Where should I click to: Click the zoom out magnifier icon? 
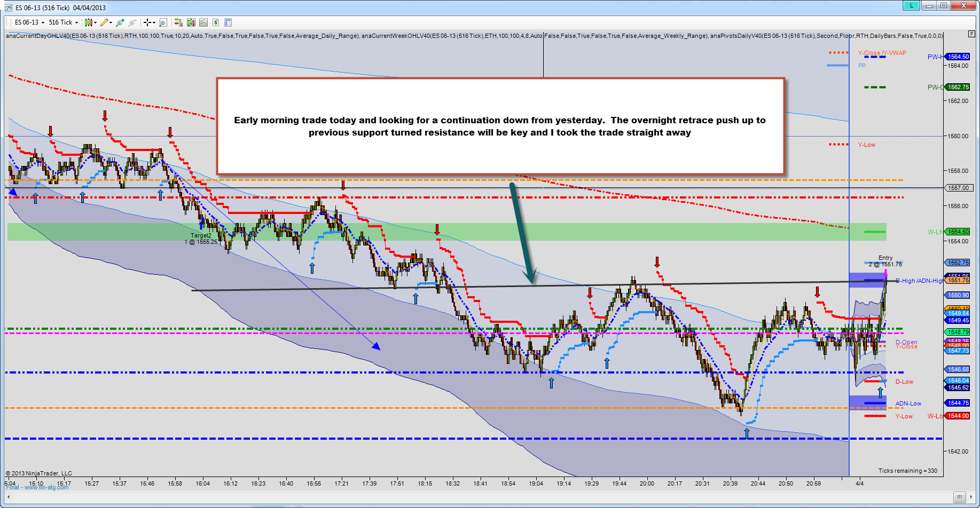(132, 22)
